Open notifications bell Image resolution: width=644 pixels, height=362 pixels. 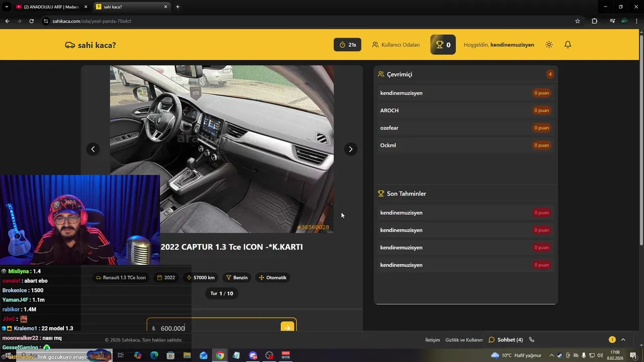coord(568,45)
